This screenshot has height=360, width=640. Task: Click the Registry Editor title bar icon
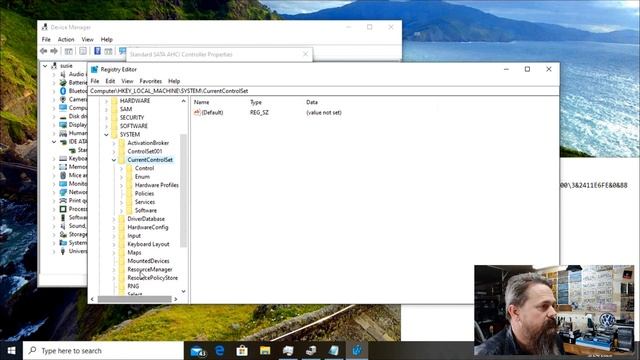point(94,69)
